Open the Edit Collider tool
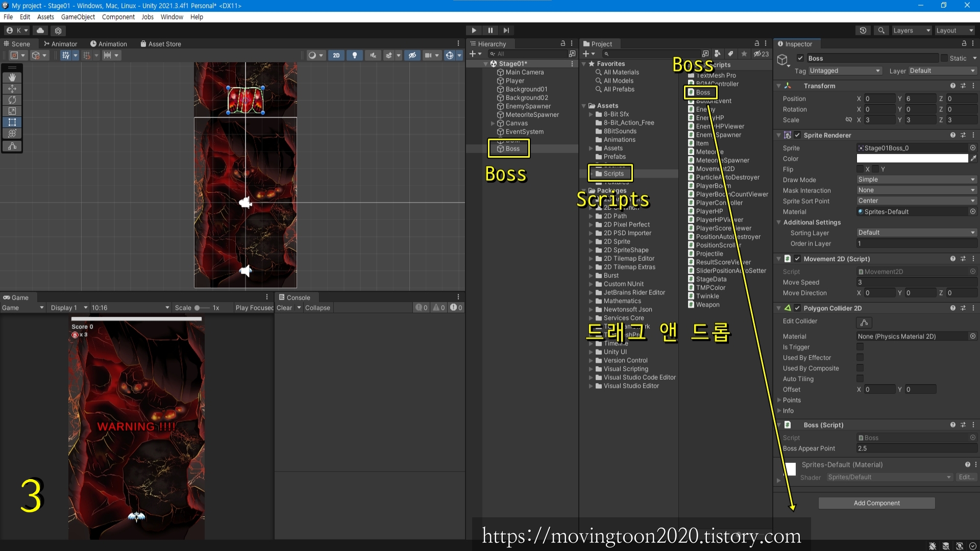 pos(864,322)
